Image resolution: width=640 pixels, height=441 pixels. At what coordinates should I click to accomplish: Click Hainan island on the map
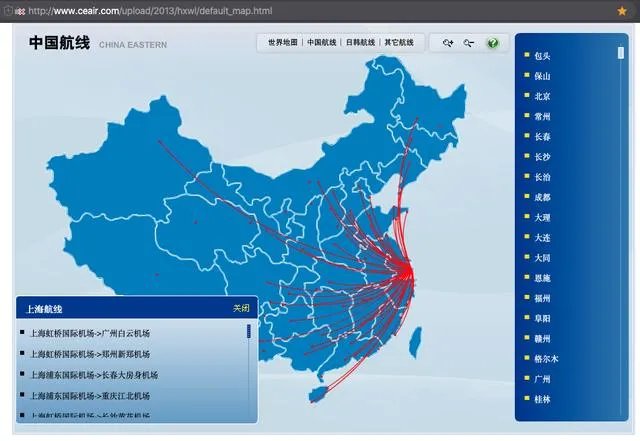(318, 394)
